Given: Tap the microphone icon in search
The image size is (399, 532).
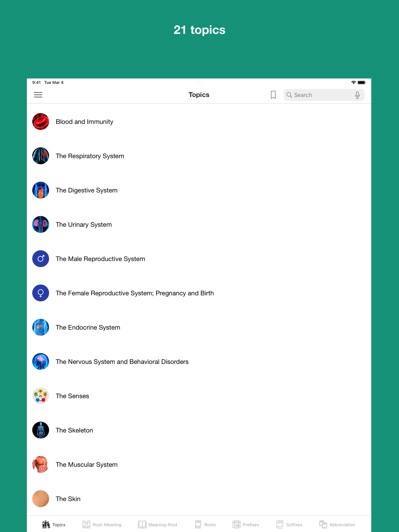Looking at the screenshot, I should [357, 95].
